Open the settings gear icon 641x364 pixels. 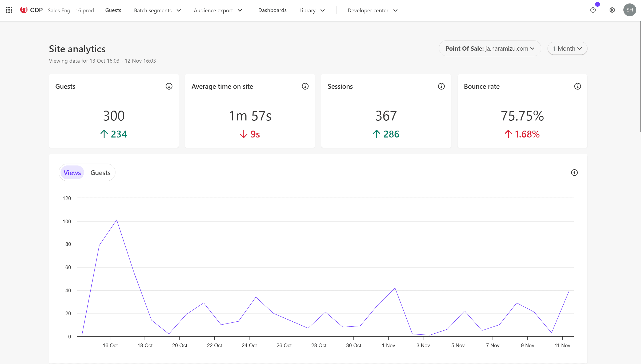(x=612, y=10)
